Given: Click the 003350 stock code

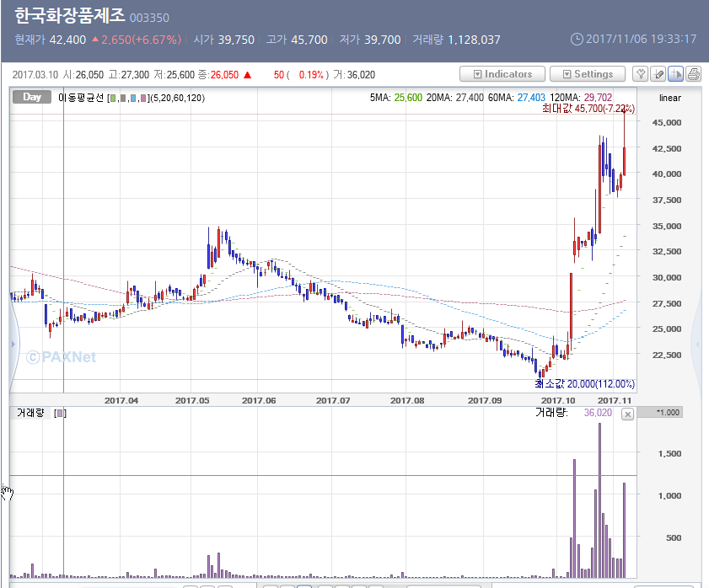Looking at the screenshot, I should tap(149, 18).
